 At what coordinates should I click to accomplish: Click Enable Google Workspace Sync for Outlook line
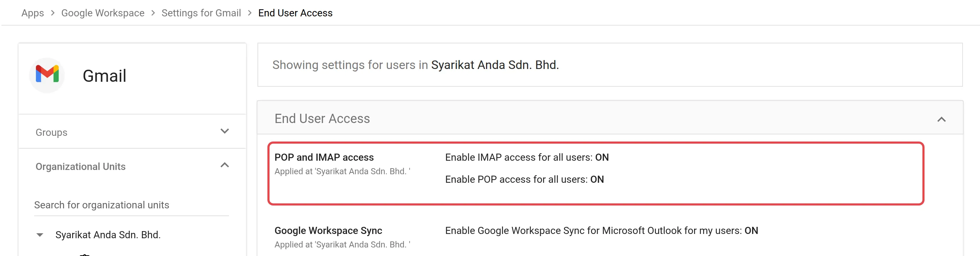(601, 231)
